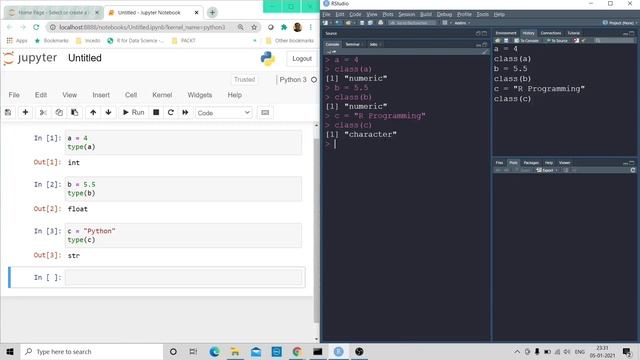The height and width of the screenshot is (360, 640).
Task: Send history selection To Console
Action: 527,40
